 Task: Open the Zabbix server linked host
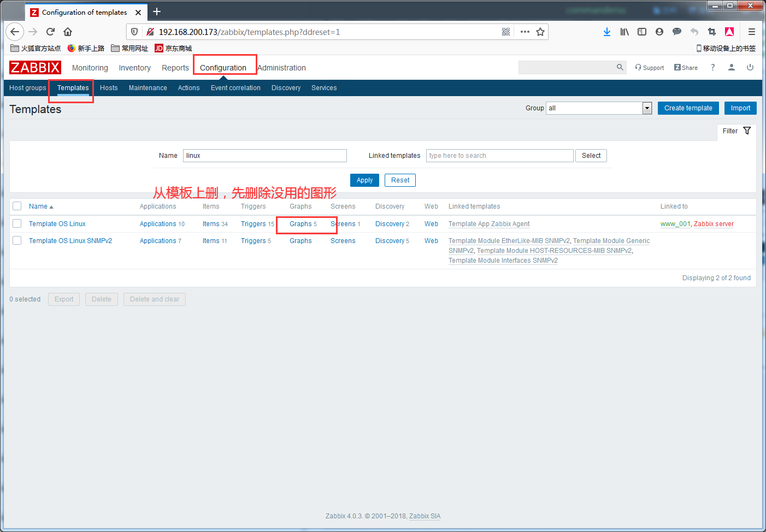tap(714, 224)
